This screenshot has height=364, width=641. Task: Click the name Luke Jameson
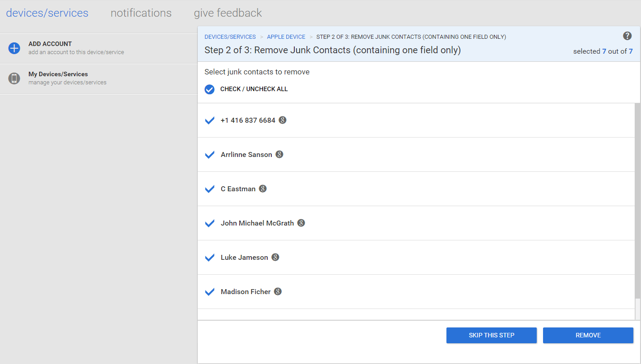tap(244, 257)
